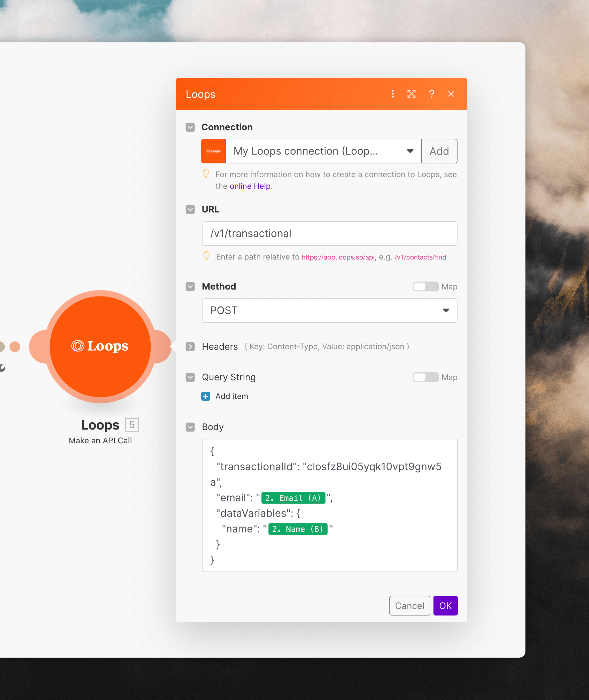Click the lightbulb hint under Connection

[x=206, y=173]
